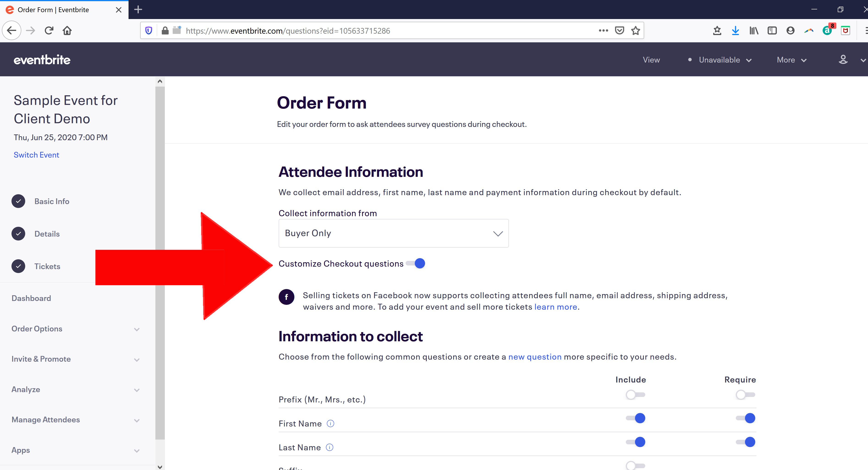The height and width of the screenshot is (470, 868).
Task: Enable Include toggle for Prefix
Action: [635, 395]
